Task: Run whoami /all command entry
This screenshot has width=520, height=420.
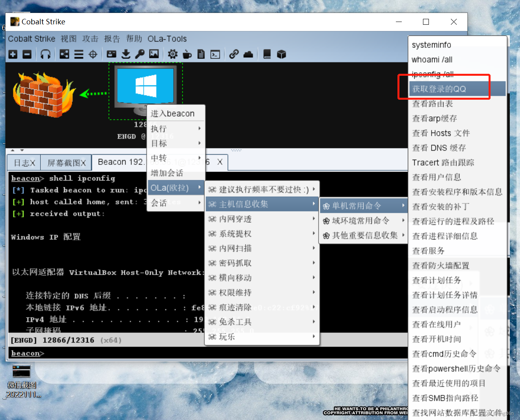Action: [x=458, y=60]
